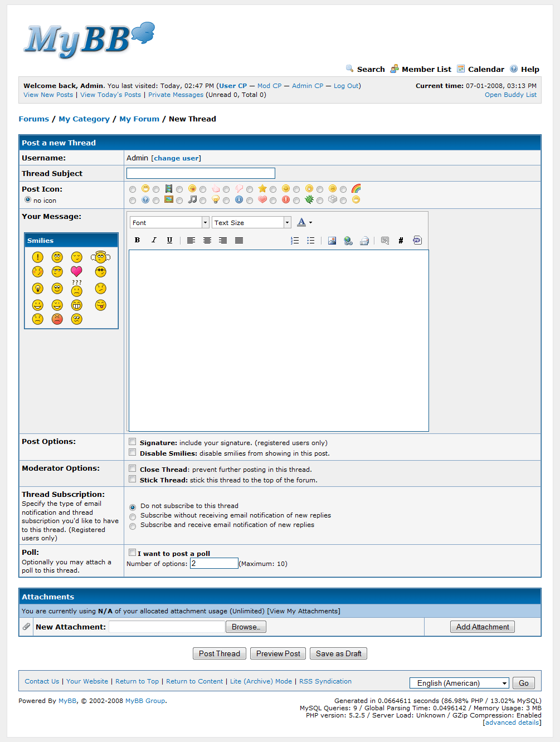
Task: Insert an ordered list in the editor
Action: [295, 240]
